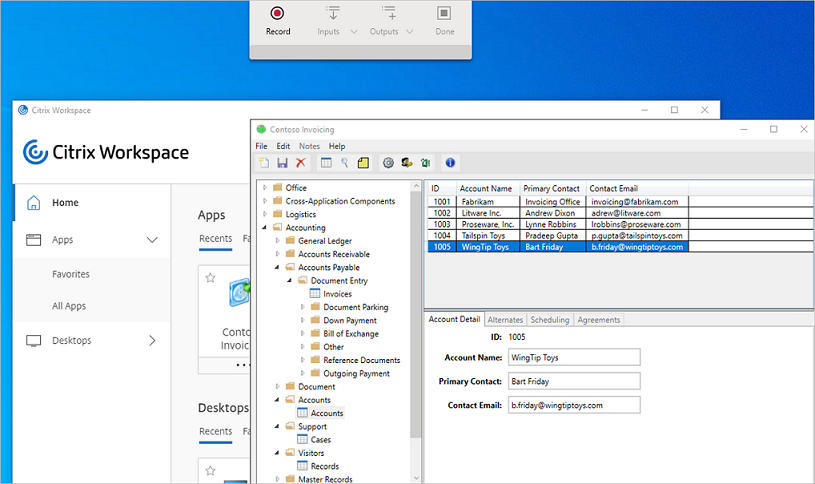Click the scroll down arrow of the tree pane
Viewport: 815px width, 484px height.
point(416,478)
